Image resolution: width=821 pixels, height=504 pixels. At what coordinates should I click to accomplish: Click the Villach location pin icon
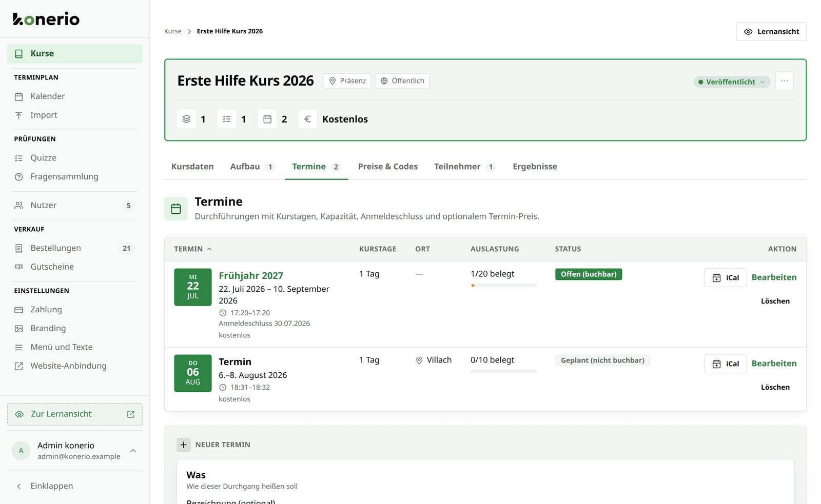pos(419,360)
